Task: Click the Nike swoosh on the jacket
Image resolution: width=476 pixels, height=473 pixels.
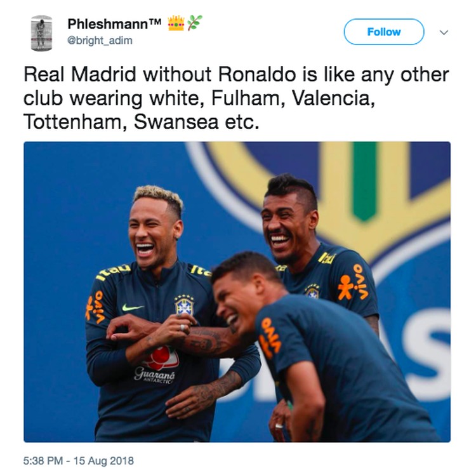Action: (x=133, y=307)
